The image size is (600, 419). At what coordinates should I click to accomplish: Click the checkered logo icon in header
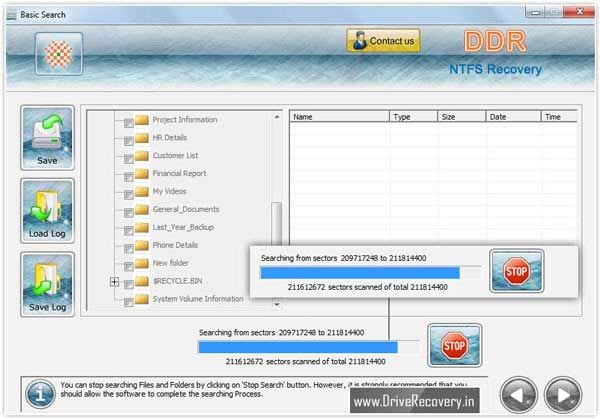coord(59,54)
